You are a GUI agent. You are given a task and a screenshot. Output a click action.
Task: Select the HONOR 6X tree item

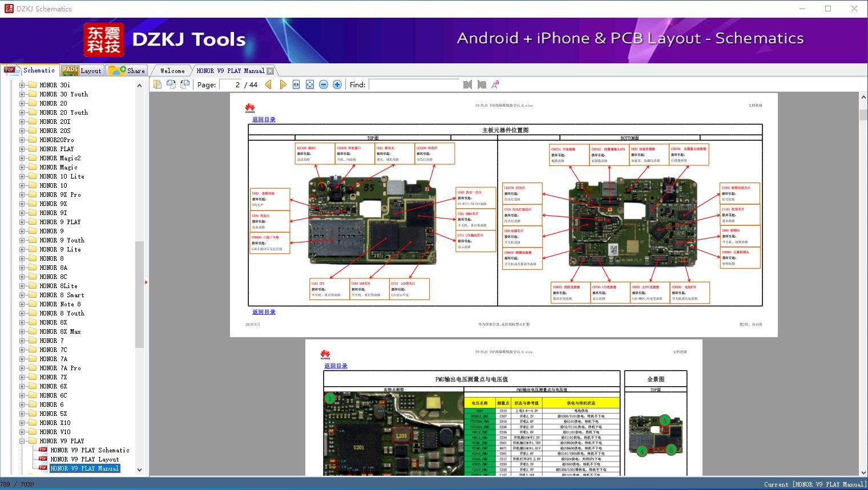pos(53,386)
